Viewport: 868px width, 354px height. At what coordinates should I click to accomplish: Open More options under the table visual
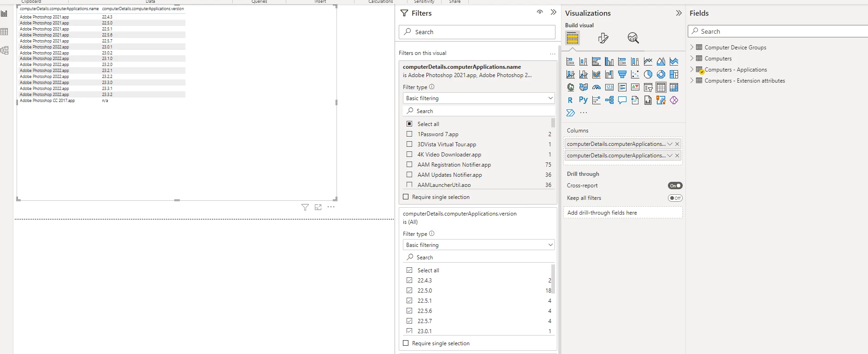(331, 207)
